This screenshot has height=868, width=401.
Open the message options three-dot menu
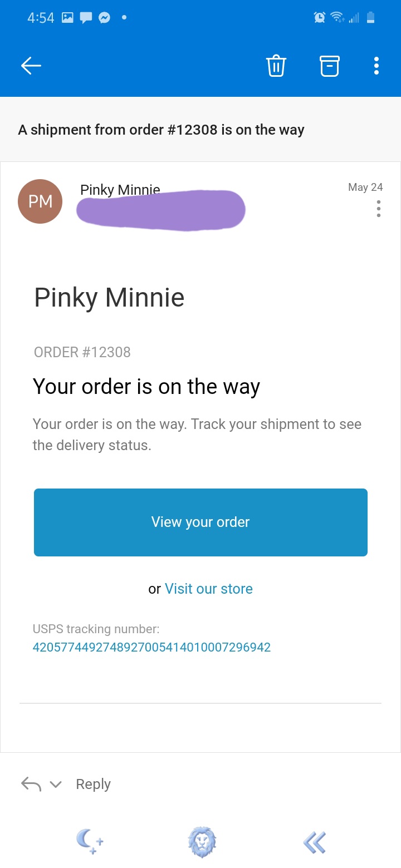pos(379,209)
